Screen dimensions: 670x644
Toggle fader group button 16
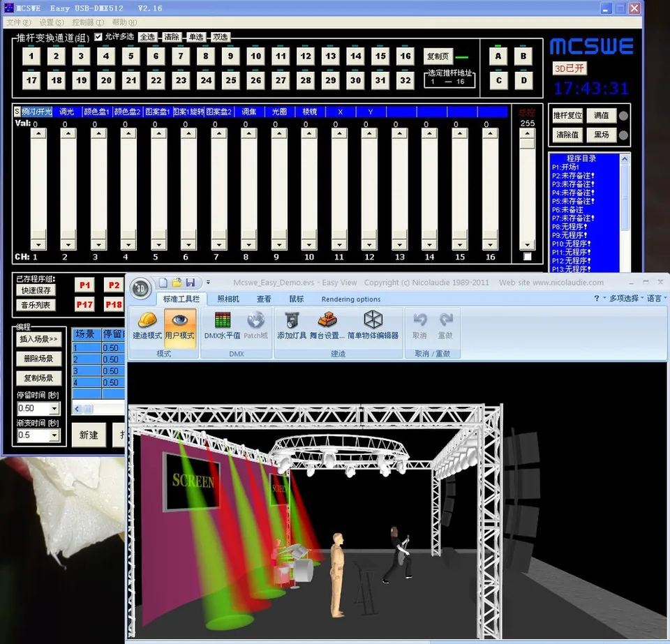tap(405, 56)
